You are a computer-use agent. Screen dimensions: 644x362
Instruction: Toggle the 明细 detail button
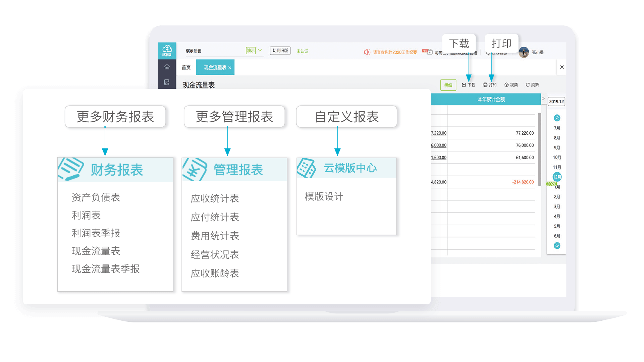click(448, 85)
